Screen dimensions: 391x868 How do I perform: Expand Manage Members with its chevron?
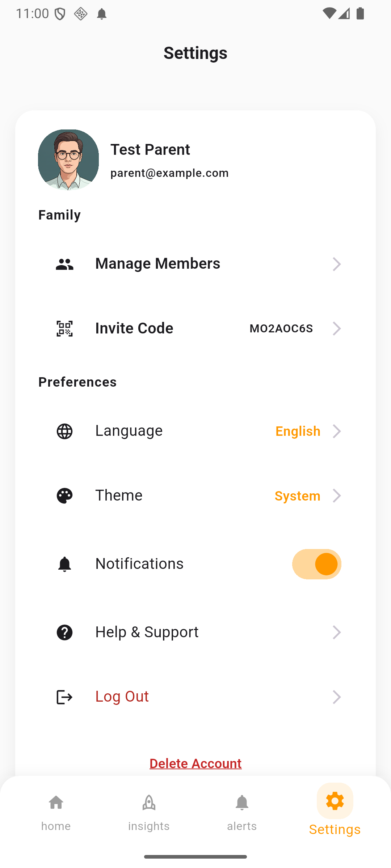[x=337, y=264]
